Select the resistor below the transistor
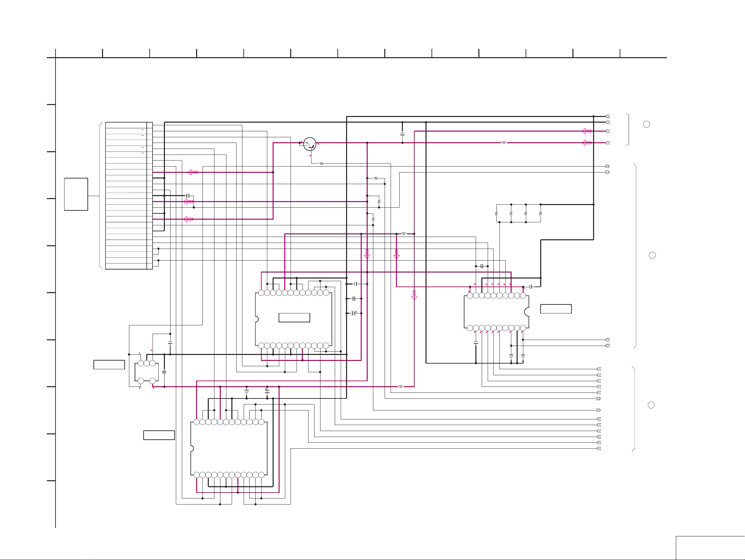This screenshot has height=560, width=745. (322, 164)
